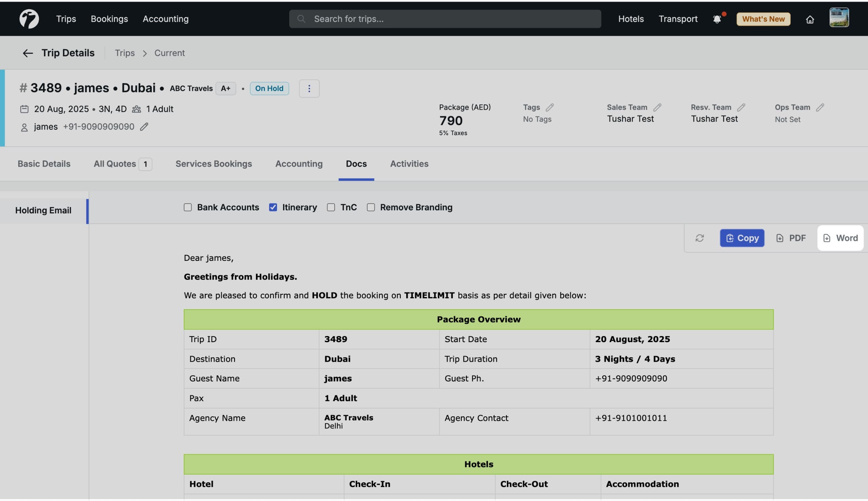
Task: Click the back arrow beside Trip Details
Action: (x=27, y=53)
